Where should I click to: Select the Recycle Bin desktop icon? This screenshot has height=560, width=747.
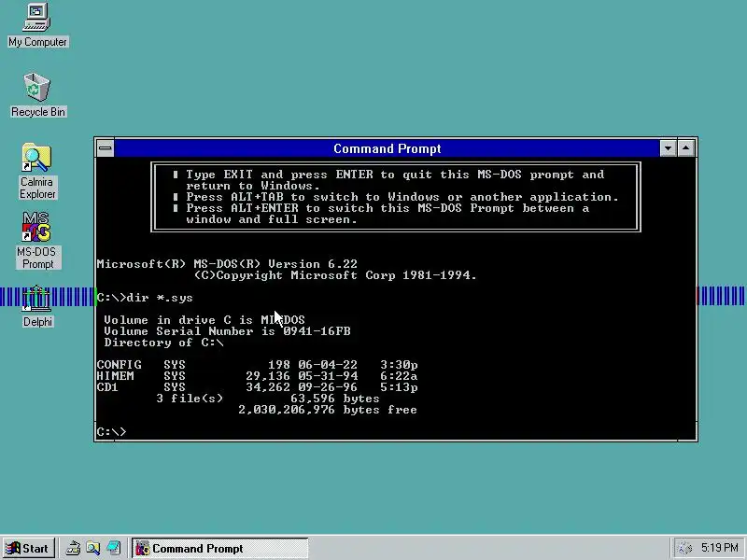tap(37, 95)
